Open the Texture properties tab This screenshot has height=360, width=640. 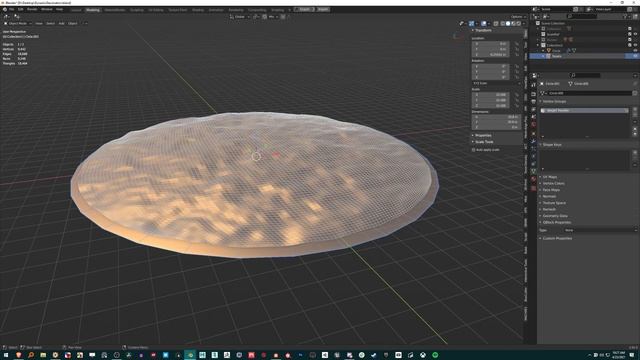[533, 188]
